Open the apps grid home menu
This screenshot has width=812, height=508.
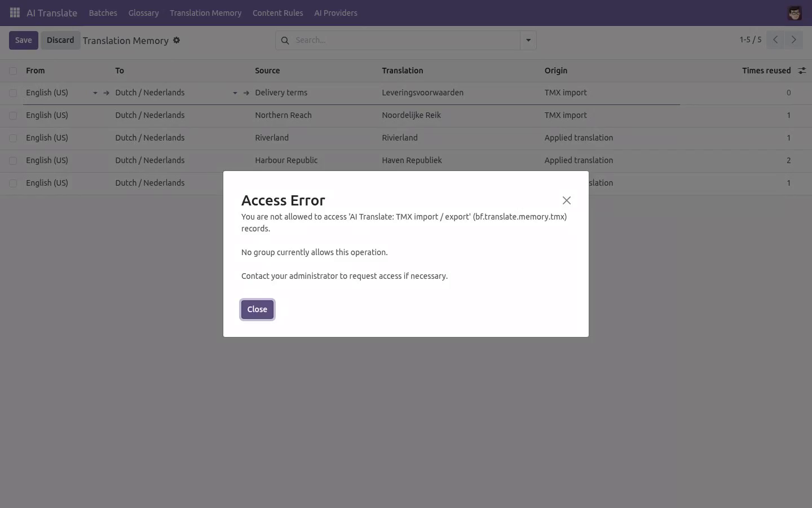pos(15,12)
